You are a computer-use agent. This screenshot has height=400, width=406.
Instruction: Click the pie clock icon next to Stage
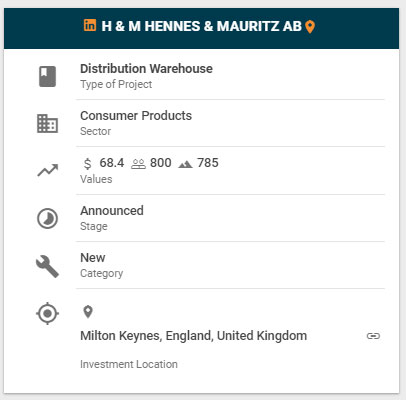[47, 219]
